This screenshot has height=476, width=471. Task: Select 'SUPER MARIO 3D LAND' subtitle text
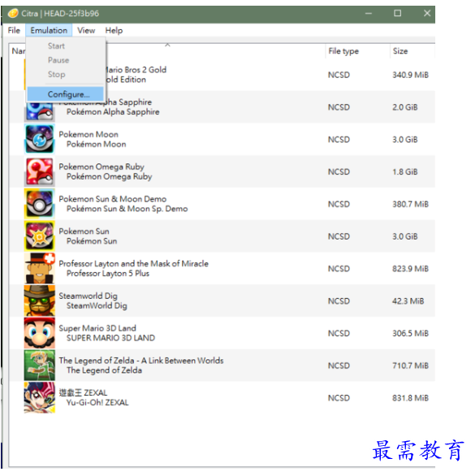coord(110,338)
